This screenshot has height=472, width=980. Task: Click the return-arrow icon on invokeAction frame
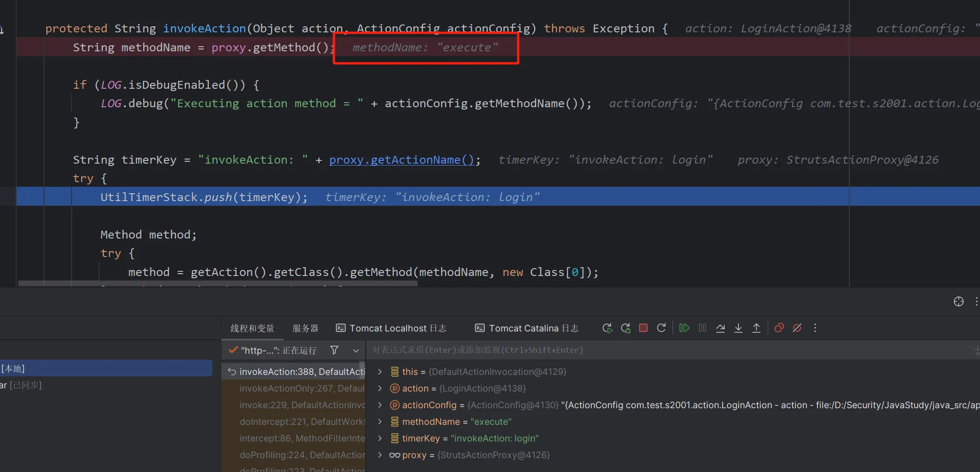coord(232,372)
